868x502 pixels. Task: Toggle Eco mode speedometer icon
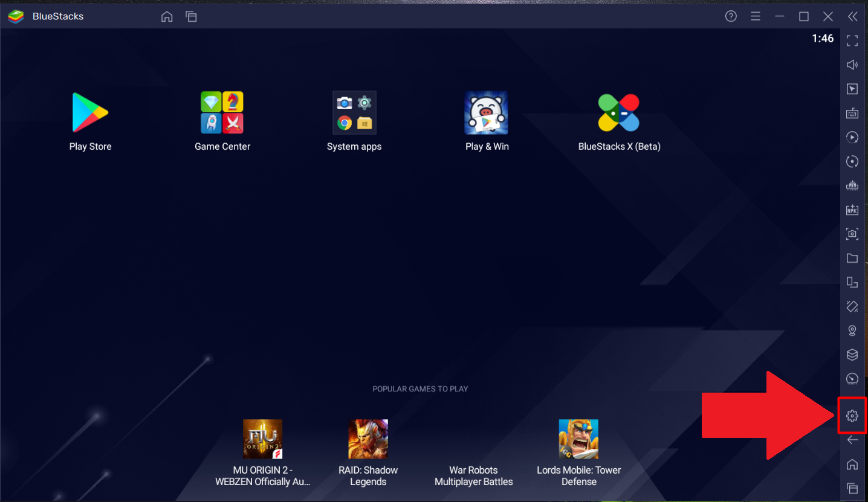852,379
